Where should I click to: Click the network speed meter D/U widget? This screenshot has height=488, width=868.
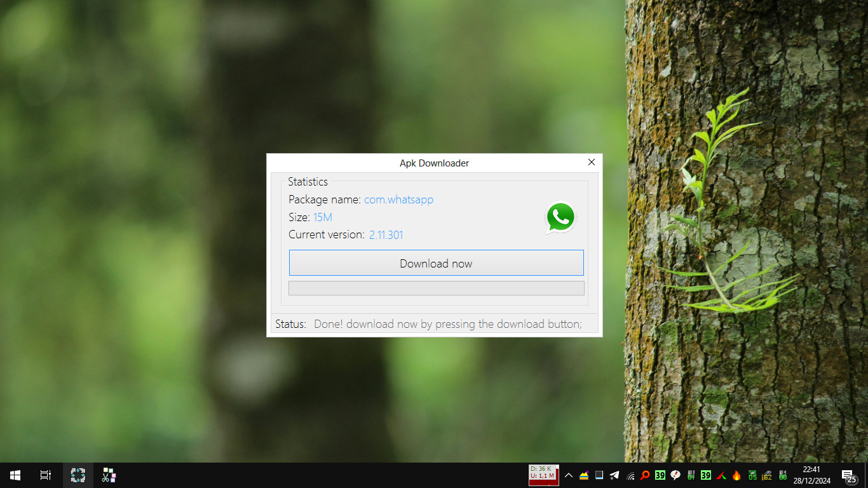click(544, 475)
